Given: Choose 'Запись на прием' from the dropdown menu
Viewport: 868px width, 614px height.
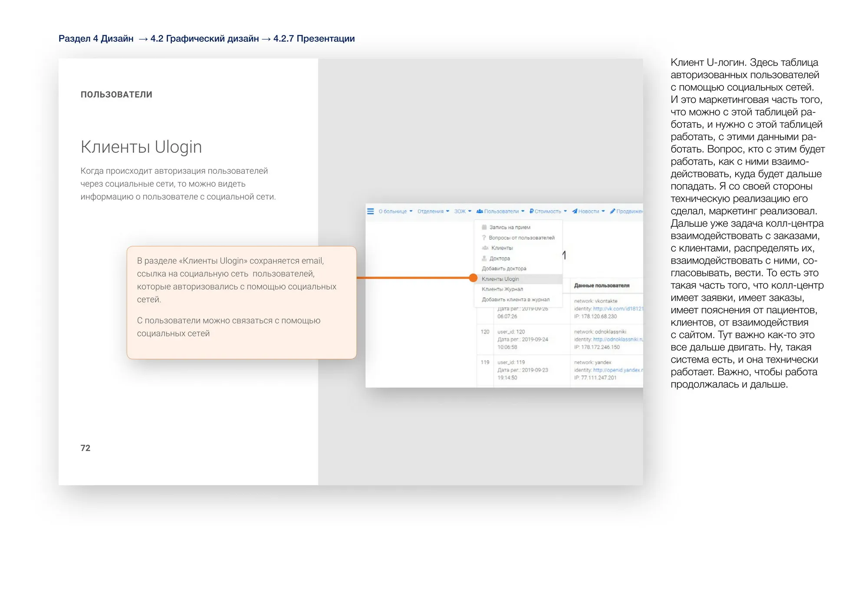Looking at the screenshot, I should [518, 227].
